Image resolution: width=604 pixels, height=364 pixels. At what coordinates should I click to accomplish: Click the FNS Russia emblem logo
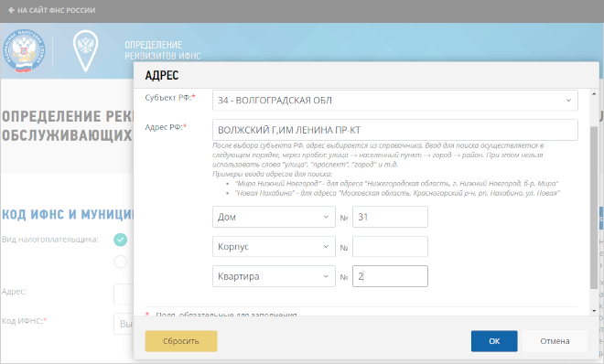click(x=25, y=51)
